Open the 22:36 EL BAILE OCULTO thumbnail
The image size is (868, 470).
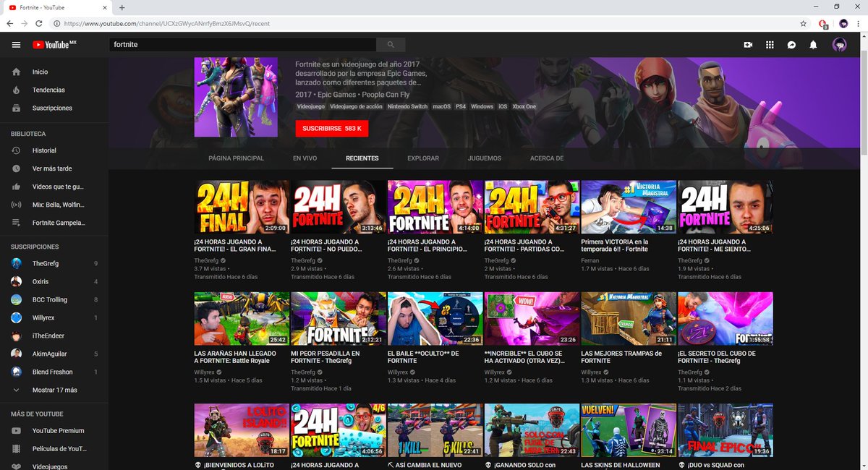[x=435, y=319]
